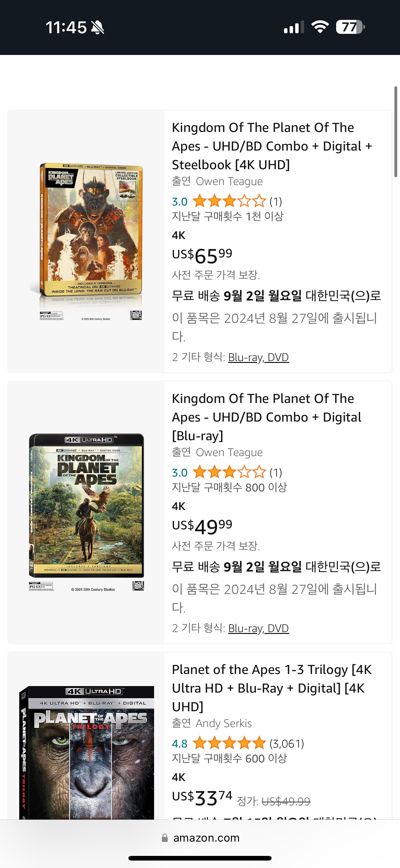400x868 pixels.
Task: Tap the padlock icon beside amazon.com
Action: pos(165,838)
